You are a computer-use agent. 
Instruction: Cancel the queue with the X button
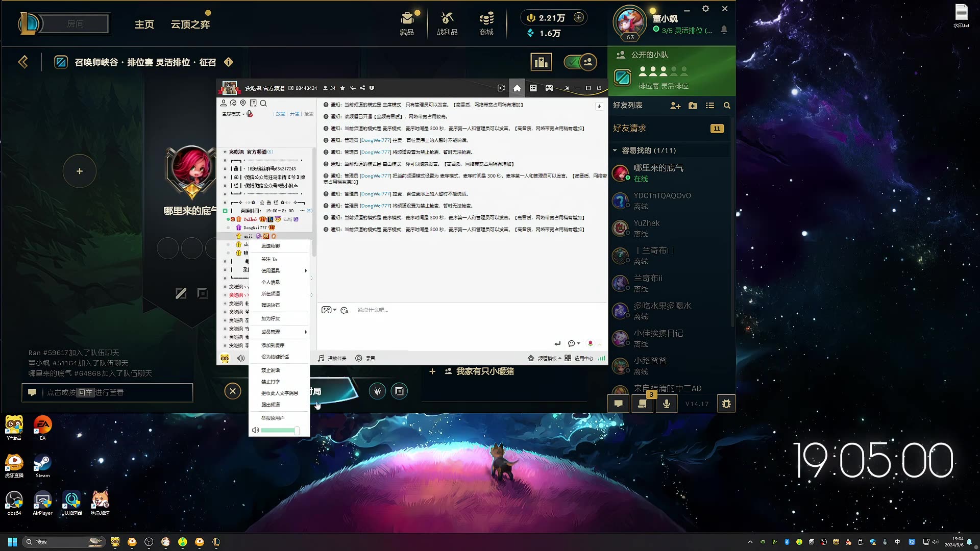pyautogui.click(x=233, y=391)
